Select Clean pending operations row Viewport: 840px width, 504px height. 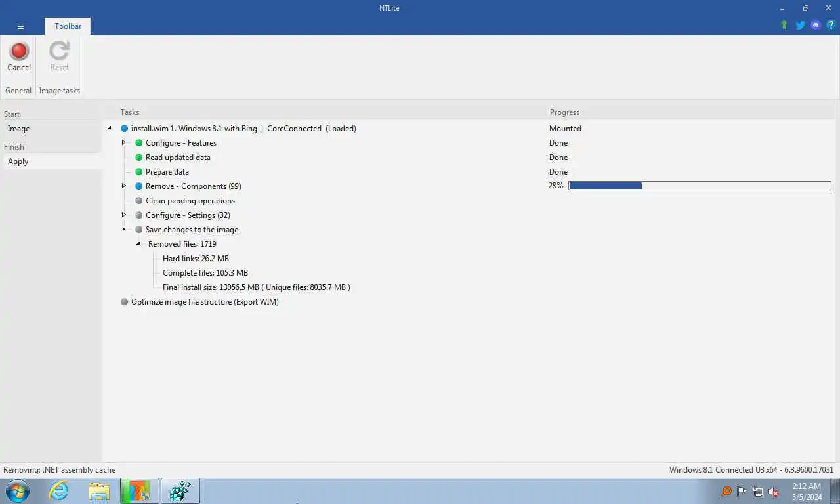coord(190,201)
